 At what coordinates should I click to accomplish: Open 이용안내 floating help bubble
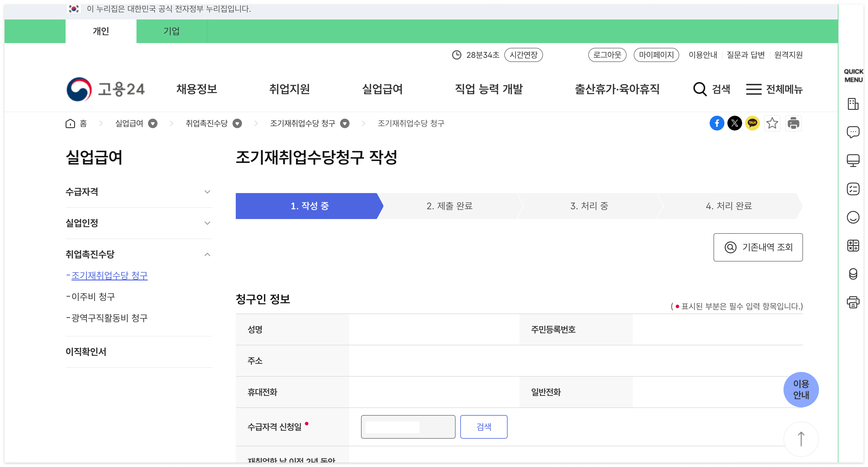[801, 389]
